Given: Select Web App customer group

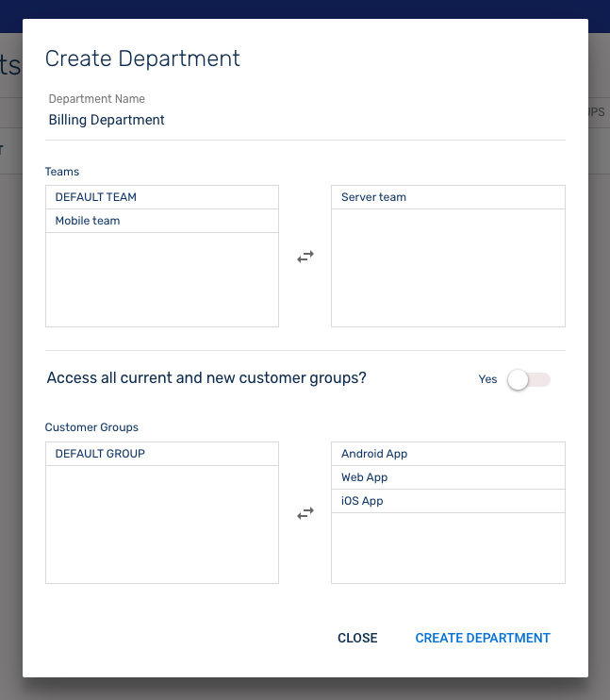Looking at the screenshot, I should tap(448, 477).
